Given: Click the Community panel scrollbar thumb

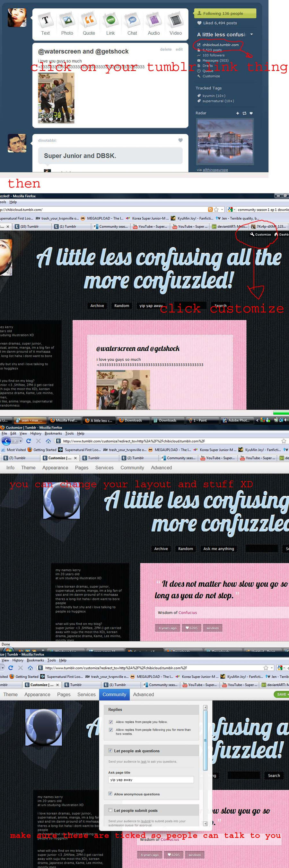Looking at the screenshot, I should coord(205,740).
